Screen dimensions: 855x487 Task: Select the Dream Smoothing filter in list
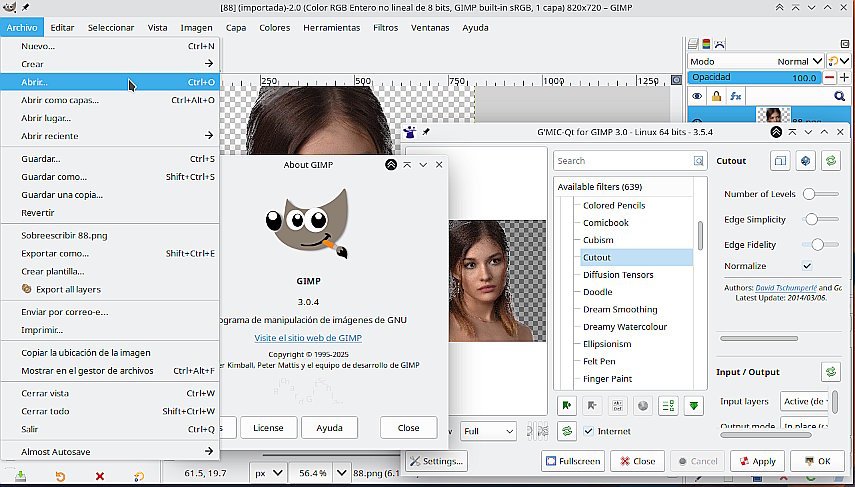[x=620, y=310]
